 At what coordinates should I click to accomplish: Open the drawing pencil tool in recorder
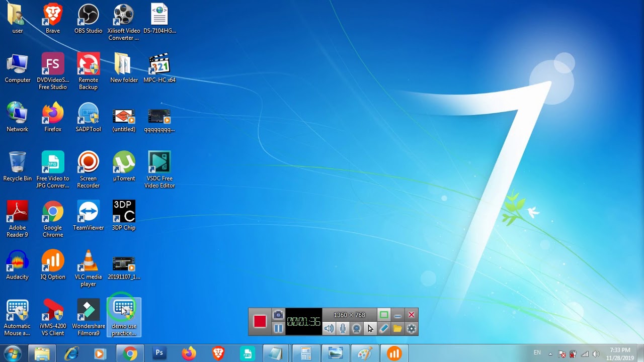pyautogui.click(x=384, y=329)
